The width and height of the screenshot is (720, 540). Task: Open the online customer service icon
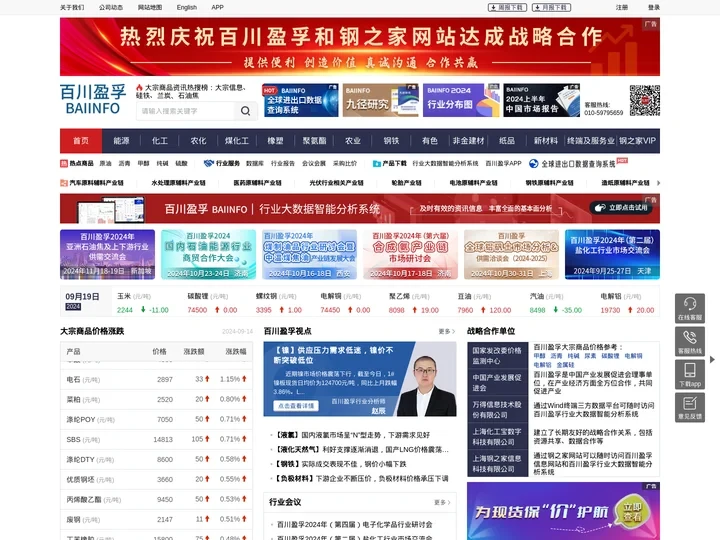(690, 308)
